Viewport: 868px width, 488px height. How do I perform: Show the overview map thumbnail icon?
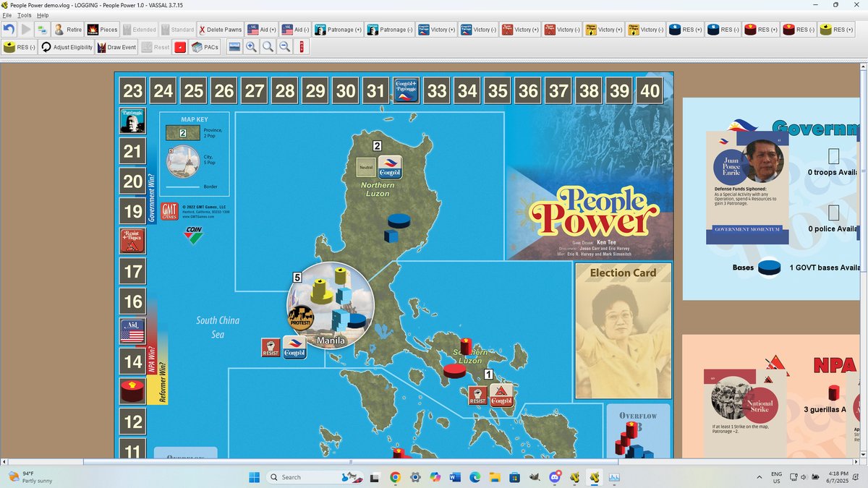click(x=234, y=47)
